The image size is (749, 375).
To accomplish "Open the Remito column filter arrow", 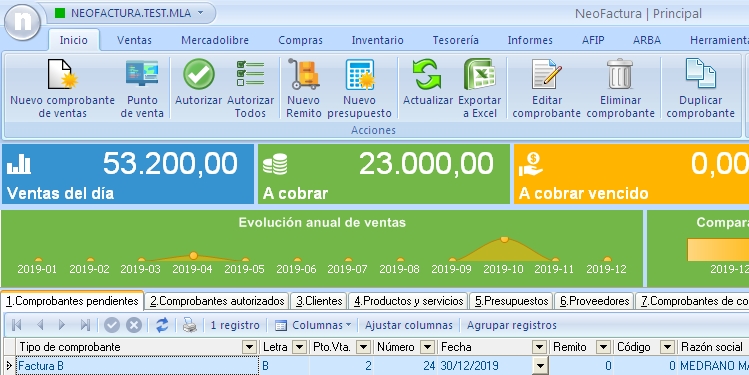I will (603, 347).
